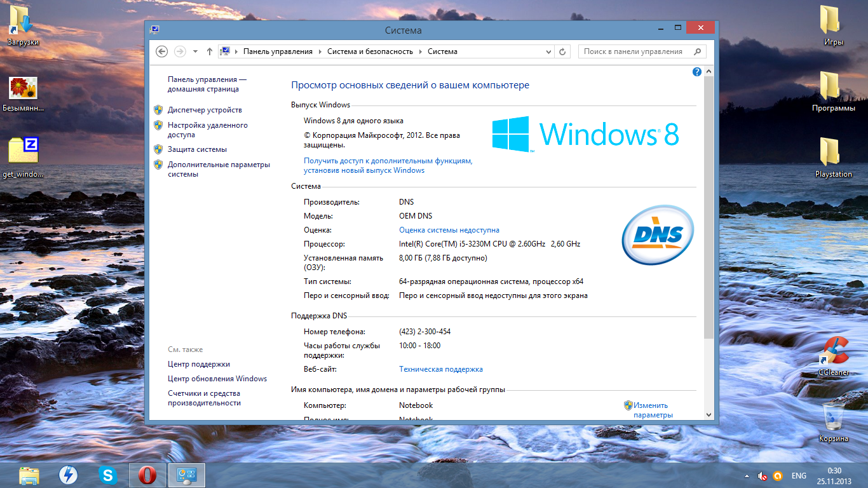
Task: Open 'Центр поддержки'
Action: coord(199,364)
